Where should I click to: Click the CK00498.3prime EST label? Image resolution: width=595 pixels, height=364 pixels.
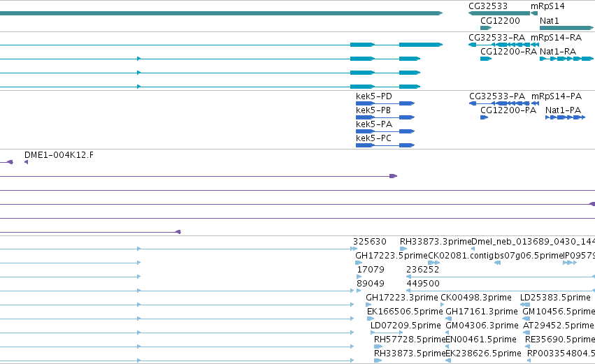coord(476,298)
